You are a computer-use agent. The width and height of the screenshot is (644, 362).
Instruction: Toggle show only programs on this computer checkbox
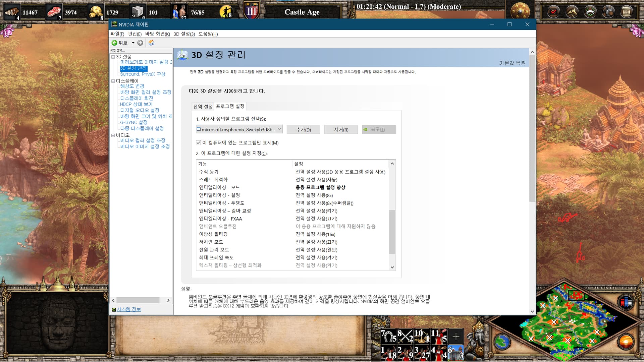199,142
